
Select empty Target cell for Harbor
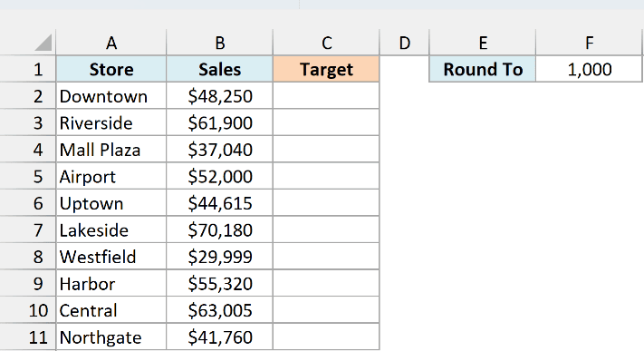point(326,284)
